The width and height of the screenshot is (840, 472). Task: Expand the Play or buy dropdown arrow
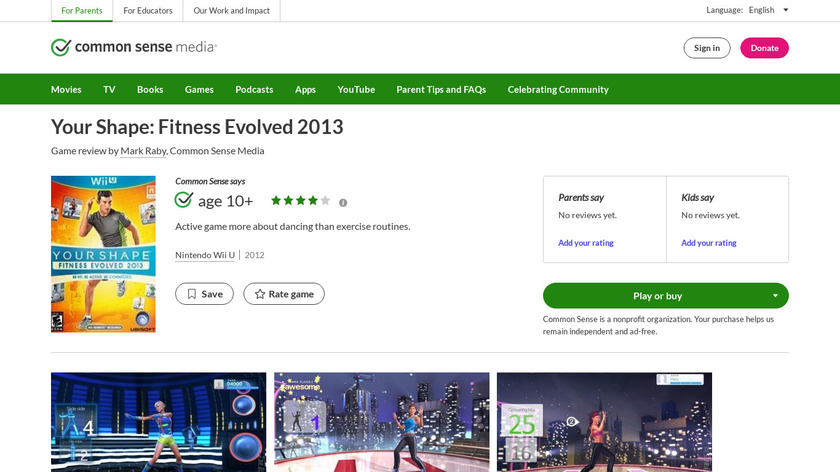click(x=775, y=296)
